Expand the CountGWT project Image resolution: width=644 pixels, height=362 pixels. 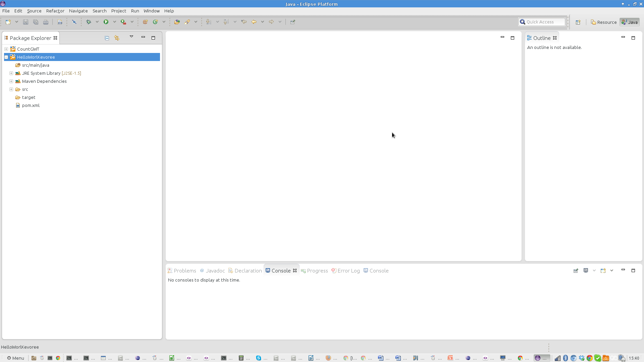6,49
